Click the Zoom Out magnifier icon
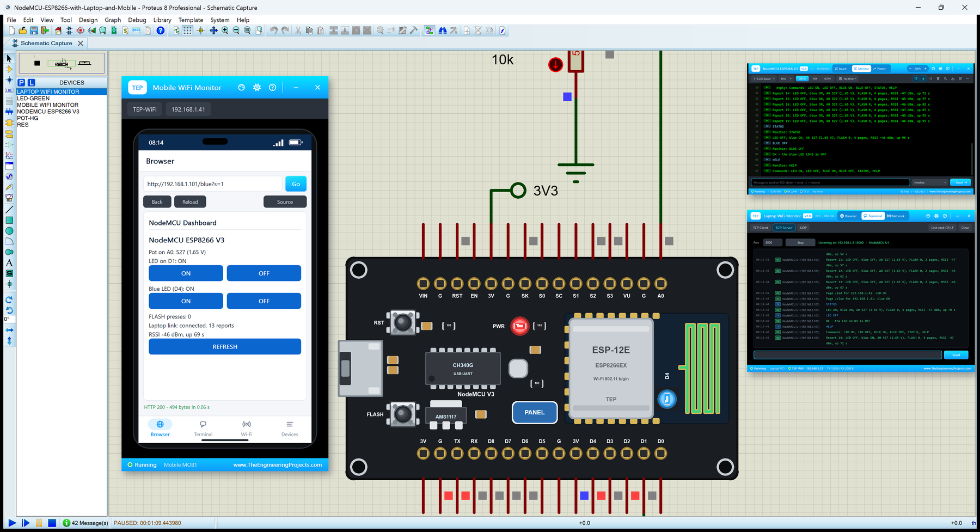 click(236, 30)
